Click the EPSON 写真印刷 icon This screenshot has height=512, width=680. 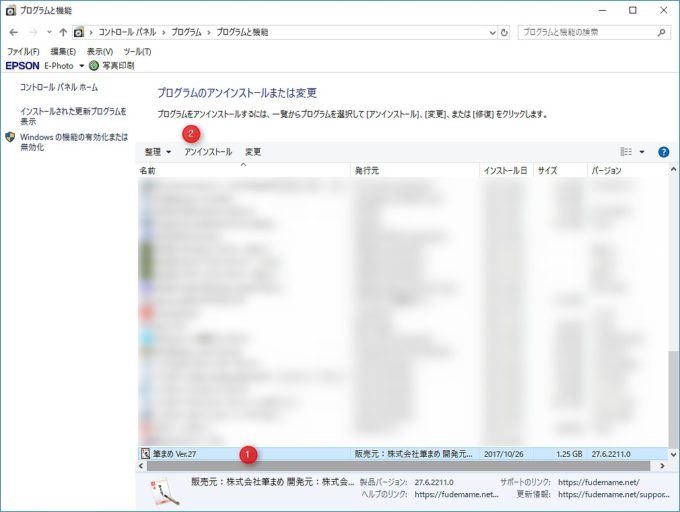click(94, 66)
